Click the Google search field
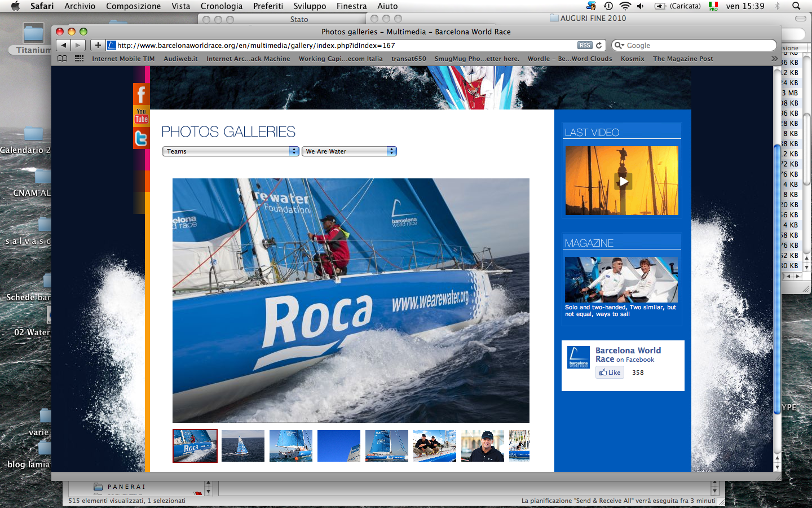This screenshot has height=508, width=812. click(694, 45)
